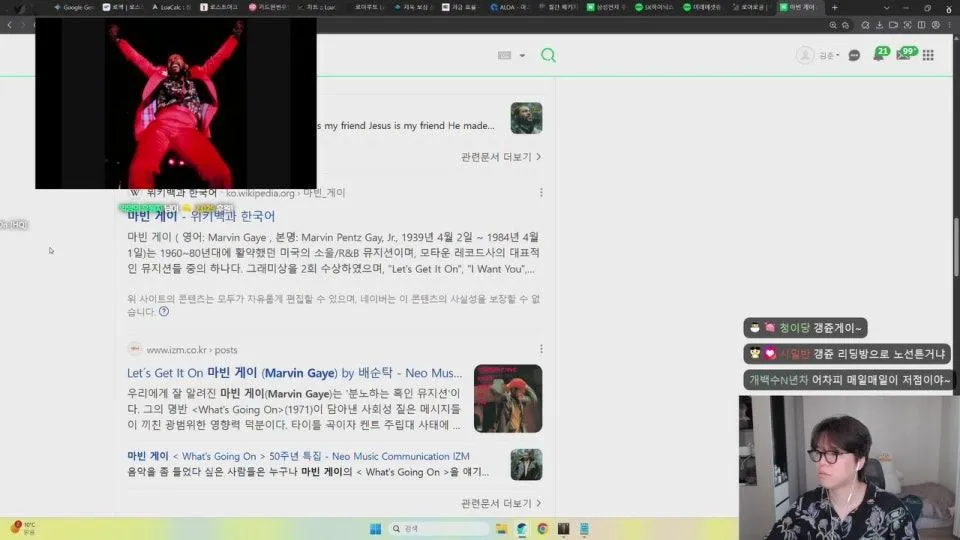The width and height of the screenshot is (960, 540).
Task: Open the bottom 관련문서 더보기 link
Action: click(x=501, y=503)
